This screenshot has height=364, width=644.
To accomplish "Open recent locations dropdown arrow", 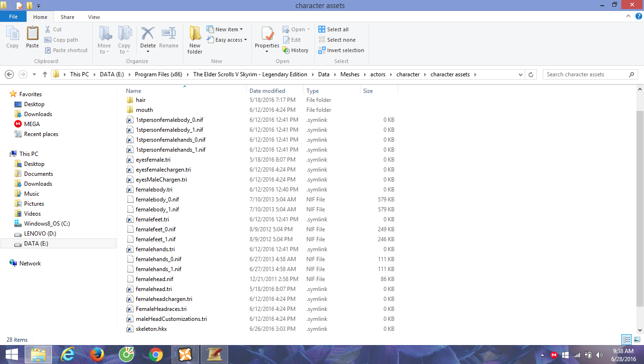I will (x=34, y=74).
